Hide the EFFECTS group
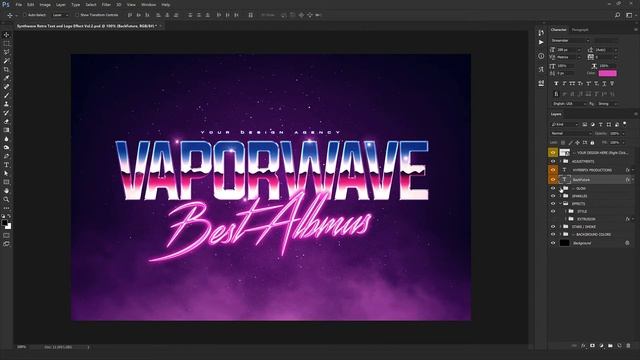Image resolution: width=640 pixels, height=360 pixels. [x=553, y=204]
